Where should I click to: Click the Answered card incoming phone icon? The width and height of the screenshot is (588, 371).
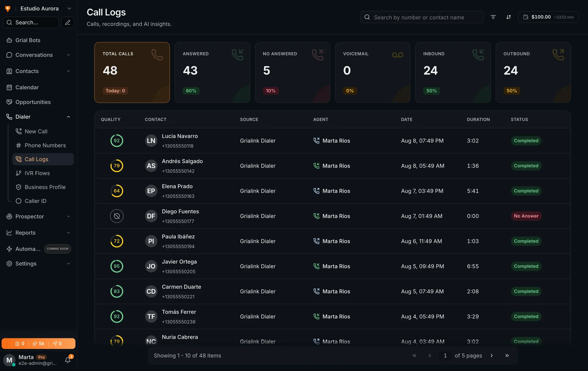click(x=237, y=55)
